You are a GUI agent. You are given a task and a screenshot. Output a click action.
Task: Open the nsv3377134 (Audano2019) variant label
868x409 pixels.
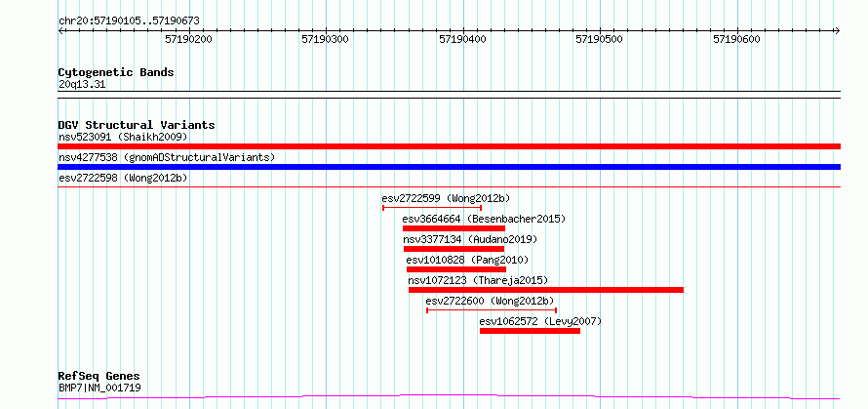(x=470, y=239)
